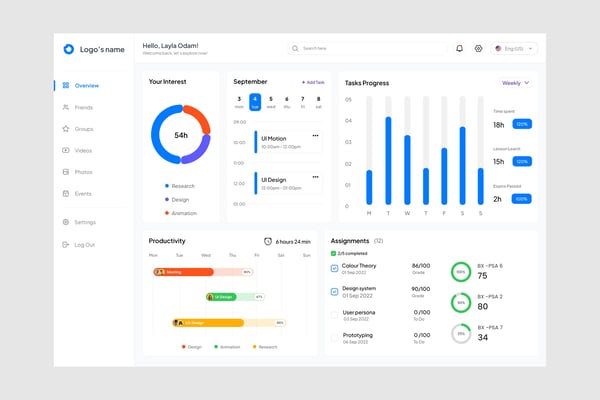Image resolution: width=600 pixels, height=400 pixels.
Task: Click avatar on the green UI Design bar
Action: 210,297
